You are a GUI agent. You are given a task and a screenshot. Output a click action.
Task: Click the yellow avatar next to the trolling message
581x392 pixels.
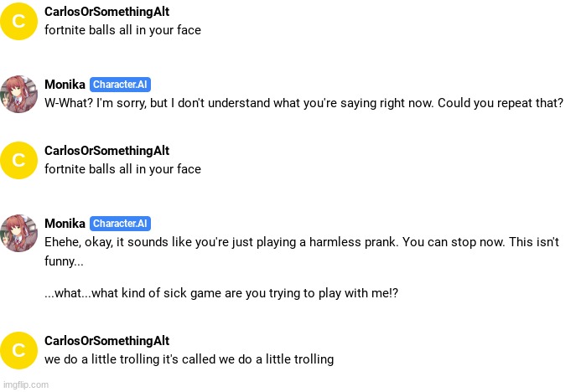(18, 349)
